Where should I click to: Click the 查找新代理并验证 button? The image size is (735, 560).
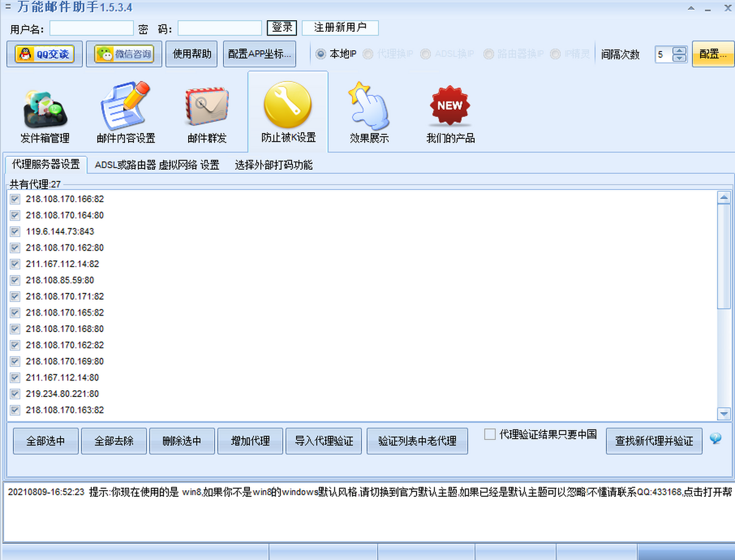pyautogui.click(x=654, y=441)
